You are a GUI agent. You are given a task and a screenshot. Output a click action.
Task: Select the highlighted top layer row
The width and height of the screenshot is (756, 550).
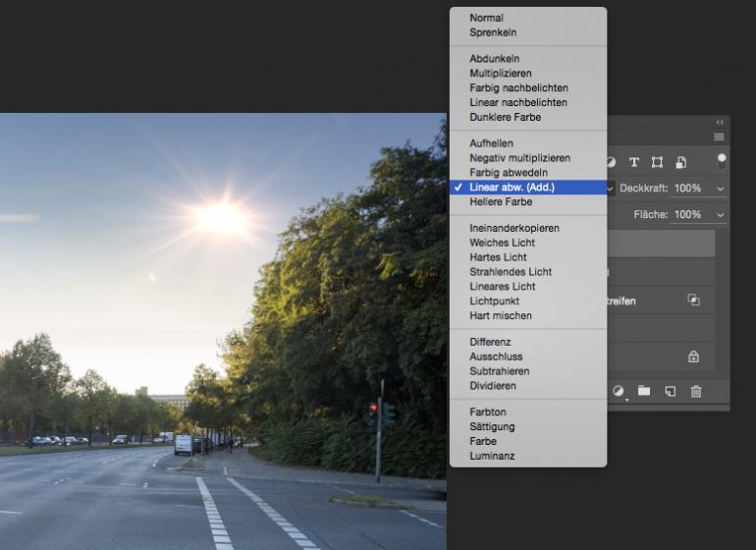click(x=661, y=244)
